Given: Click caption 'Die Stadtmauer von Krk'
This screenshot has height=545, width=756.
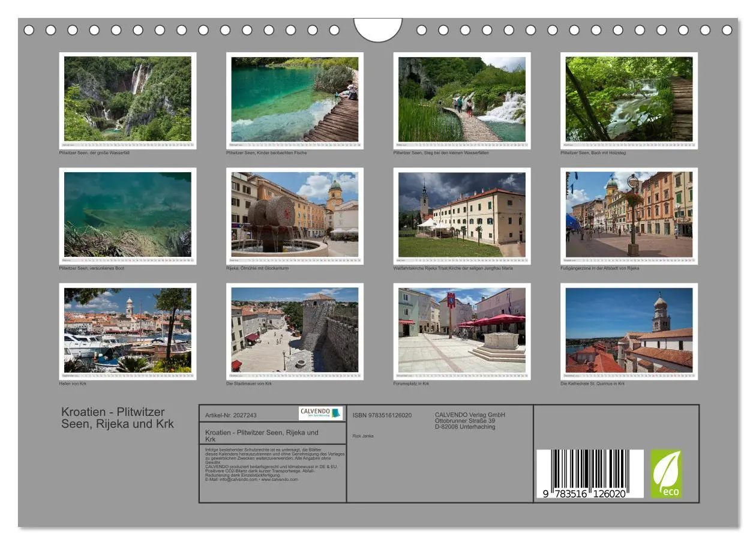Looking at the screenshot, I should (249, 384).
